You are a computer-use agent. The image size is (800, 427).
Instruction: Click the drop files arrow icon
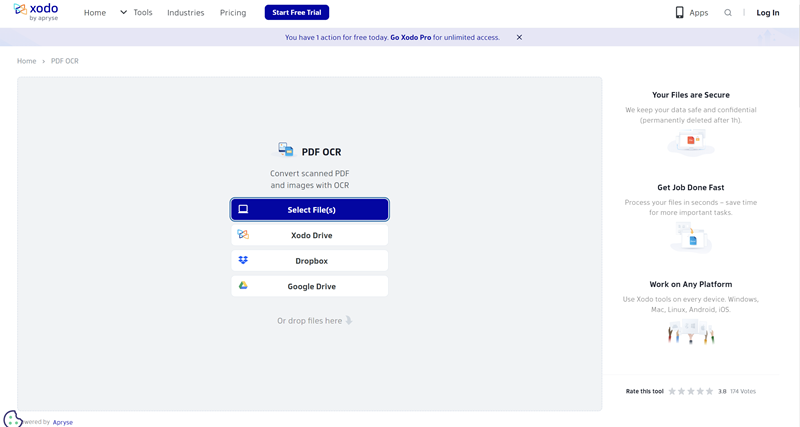[x=348, y=320]
